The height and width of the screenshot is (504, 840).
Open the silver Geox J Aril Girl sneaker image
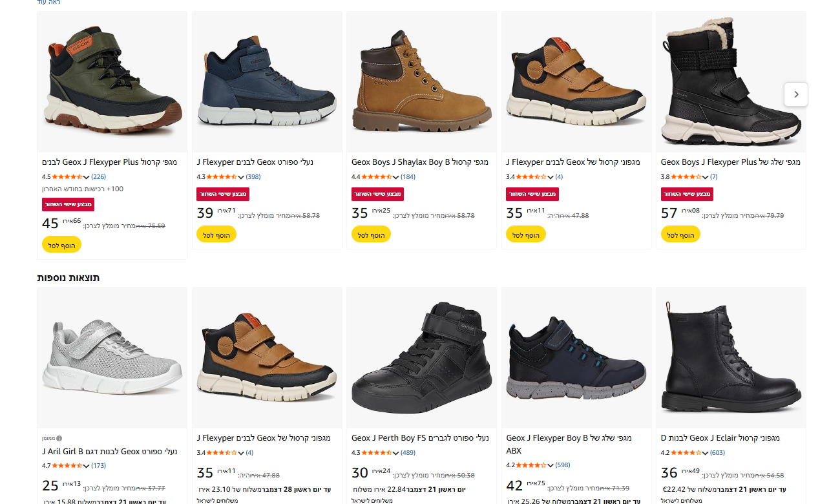pos(112,357)
